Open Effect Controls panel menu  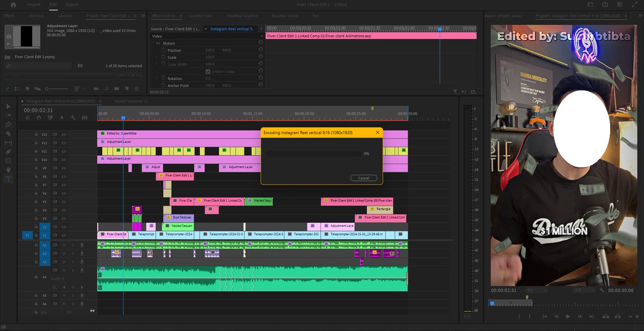(181, 16)
